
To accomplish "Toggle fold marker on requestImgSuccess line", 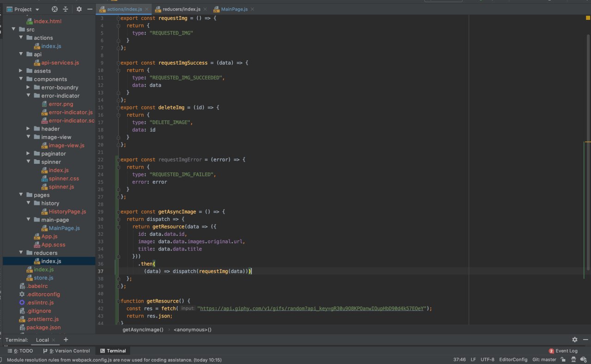I will pyautogui.click(x=118, y=63).
